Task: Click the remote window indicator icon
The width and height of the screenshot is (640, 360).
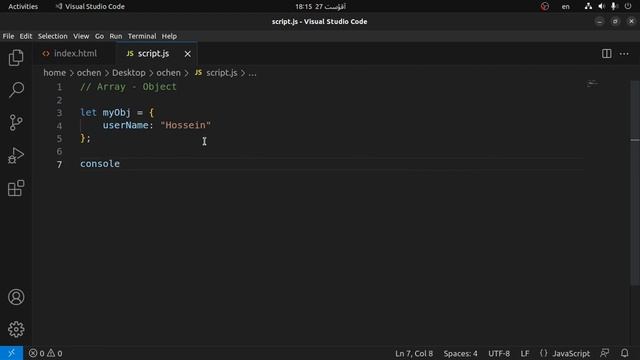Action: (11, 353)
